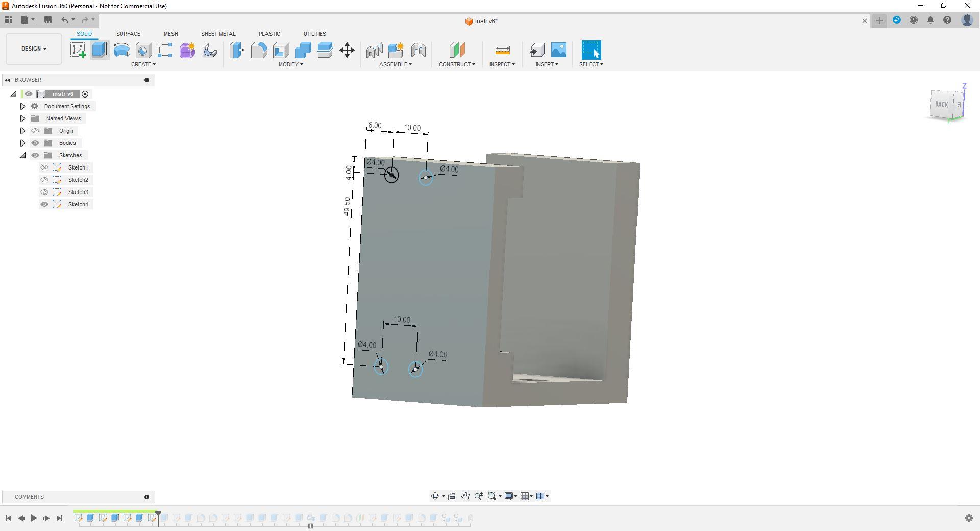The height and width of the screenshot is (531, 980).
Task: Select the Revolve tool
Action: tap(121, 50)
